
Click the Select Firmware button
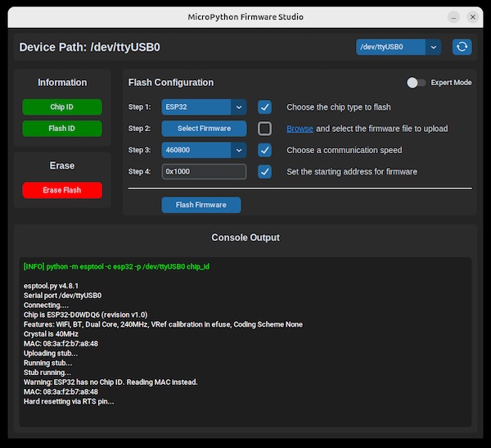[204, 129]
